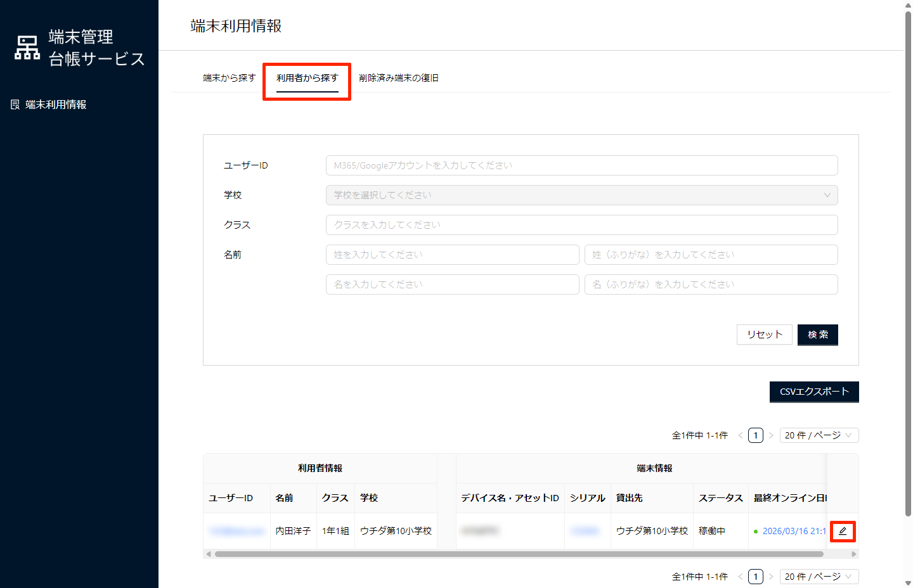Go to previous page arrow above table
Image resolution: width=913 pixels, height=588 pixels.
(x=740, y=435)
